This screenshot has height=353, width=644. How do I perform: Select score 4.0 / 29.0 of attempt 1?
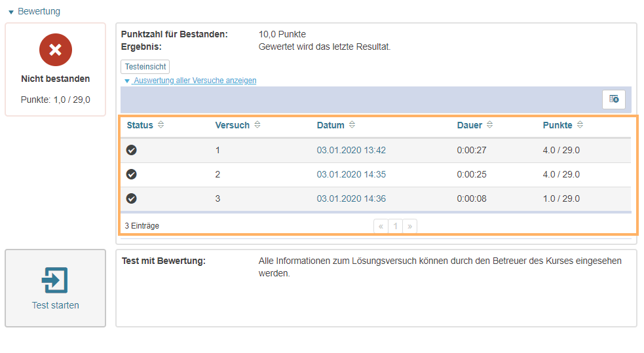pos(561,150)
